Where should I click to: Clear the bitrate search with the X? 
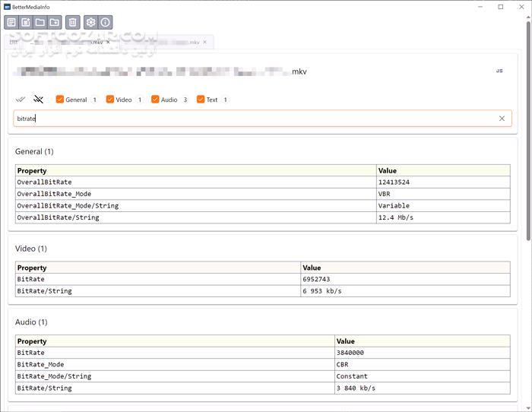(x=502, y=119)
